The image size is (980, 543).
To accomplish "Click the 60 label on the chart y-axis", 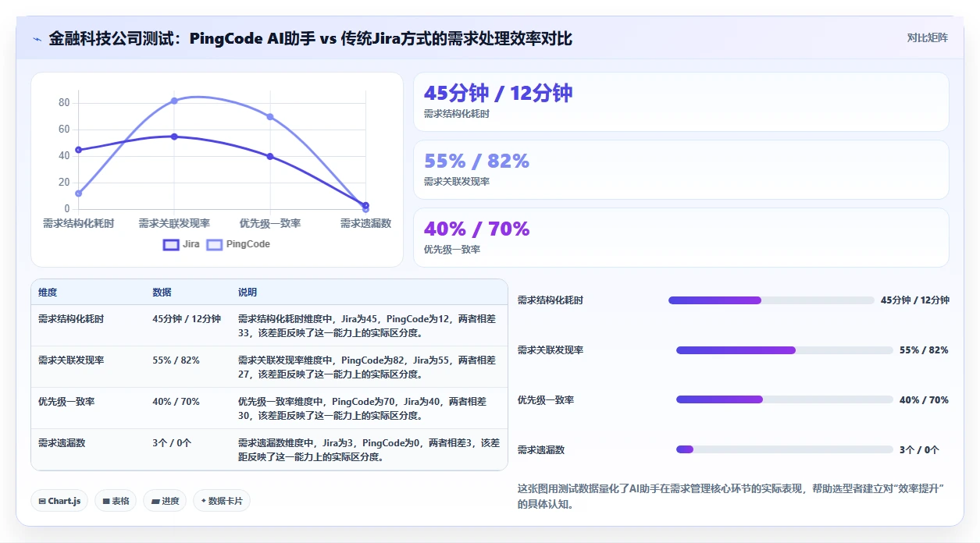I will click(64, 130).
